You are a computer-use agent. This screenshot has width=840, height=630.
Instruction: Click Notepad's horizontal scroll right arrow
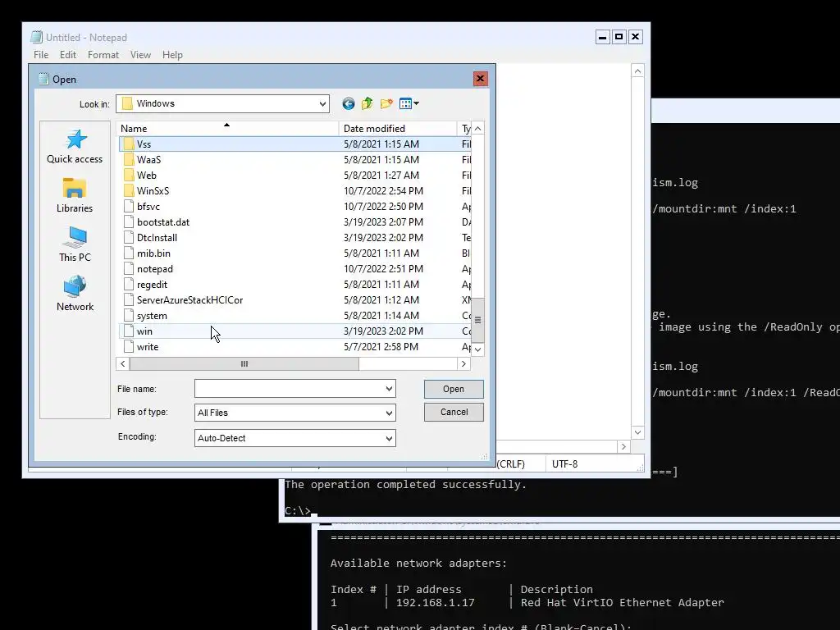tap(623, 446)
